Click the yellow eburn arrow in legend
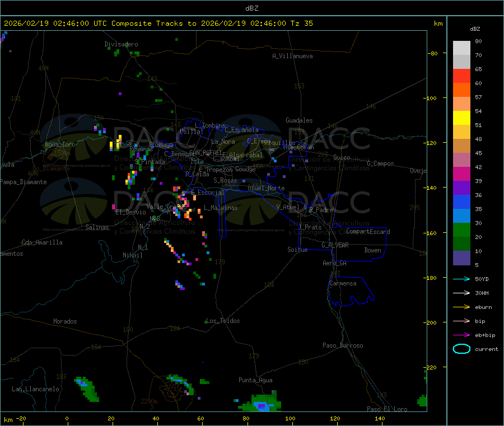This screenshot has height=426, width=504. 461,307
